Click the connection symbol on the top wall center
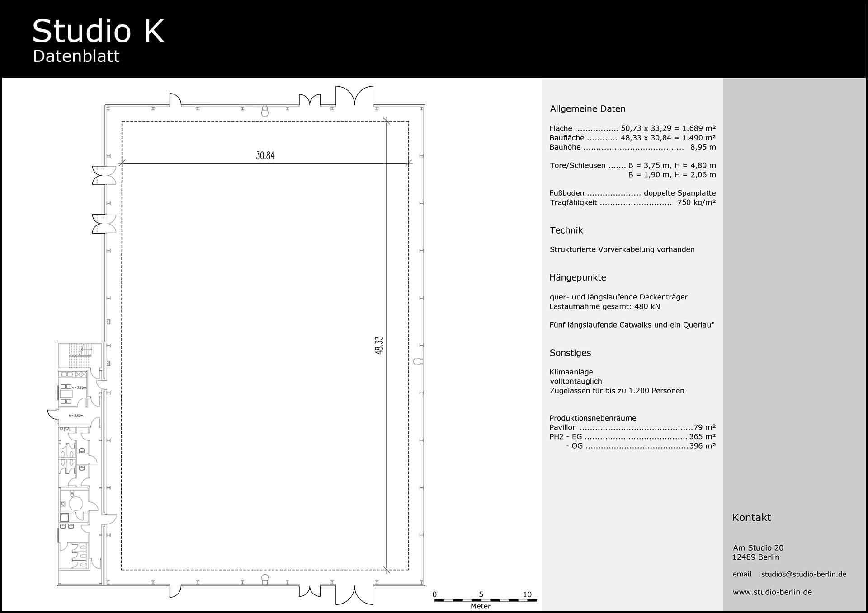 (x=265, y=111)
